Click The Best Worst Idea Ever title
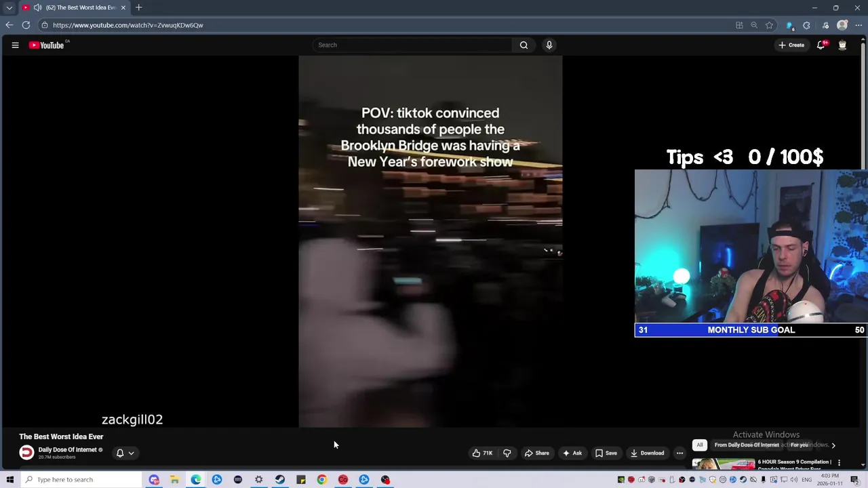 click(61, 436)
